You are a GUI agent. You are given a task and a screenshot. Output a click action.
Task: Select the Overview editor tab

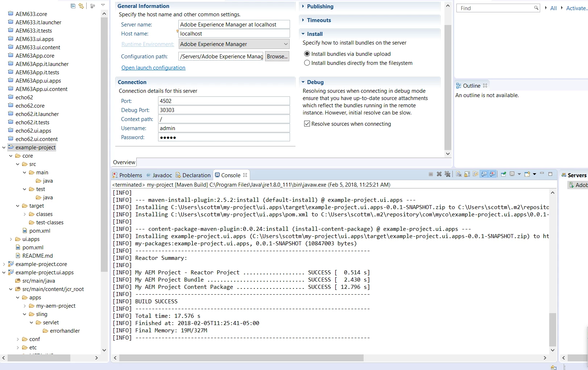point(124,162)
